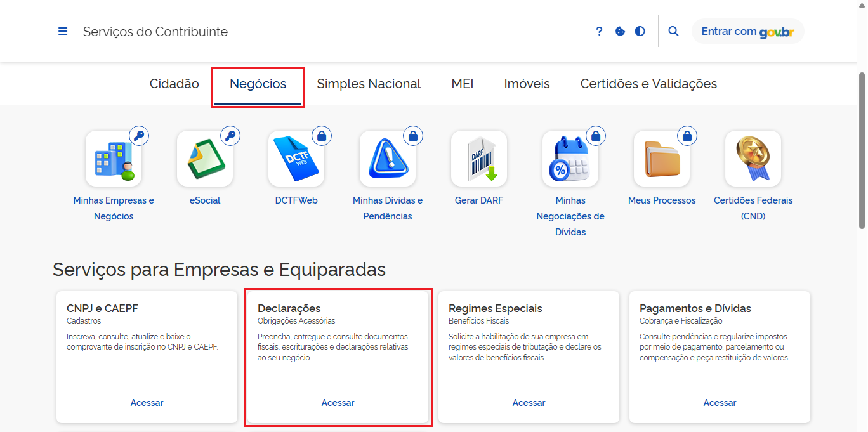Open Minhas Dívidas e Pendências icon
The image size is (868, 432).
388,159
